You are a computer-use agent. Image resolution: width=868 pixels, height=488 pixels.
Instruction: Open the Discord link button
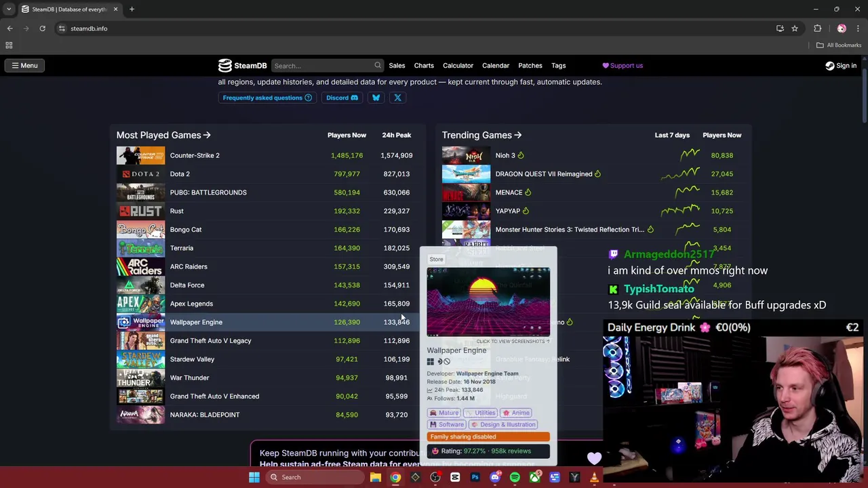[342, 98]
